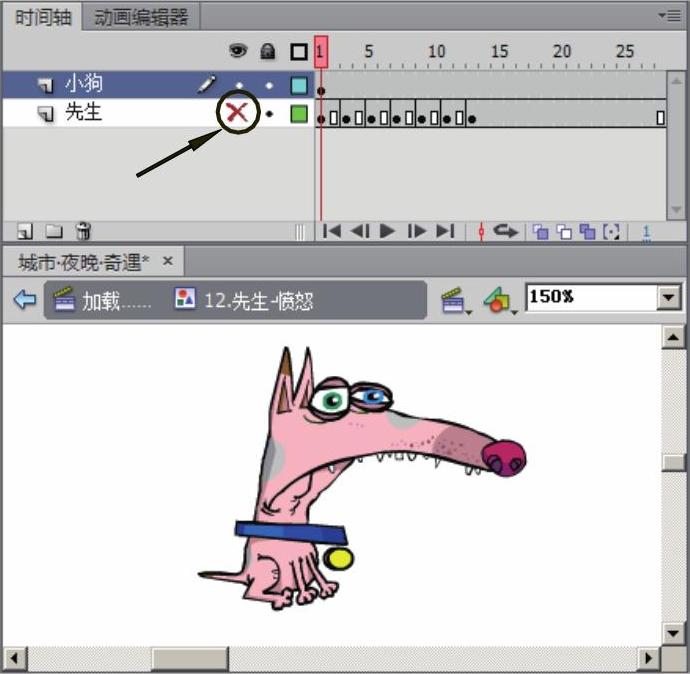Select the last frame of 先生 layer
This screenshot has width=690, height=674.
pos(660,117)
